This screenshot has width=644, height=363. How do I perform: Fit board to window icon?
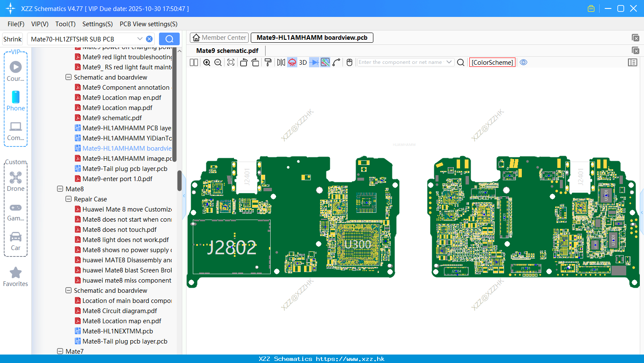(x=230, y=63)
